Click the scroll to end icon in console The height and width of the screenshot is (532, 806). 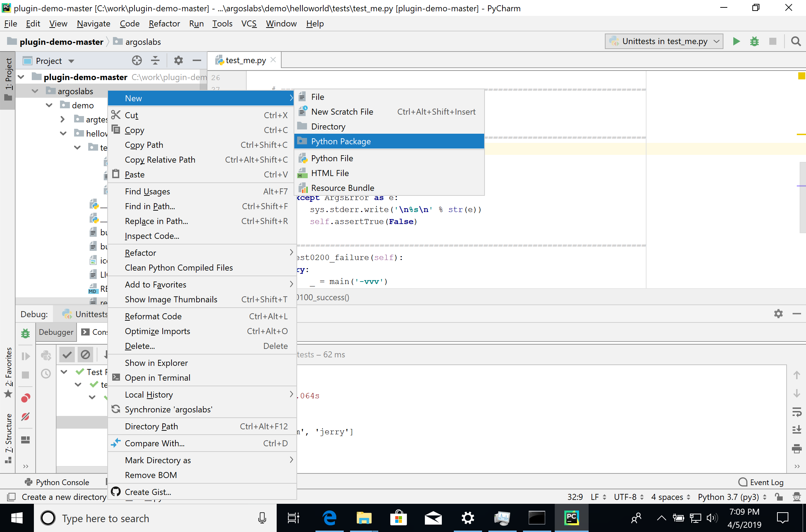tap(797, 430)
